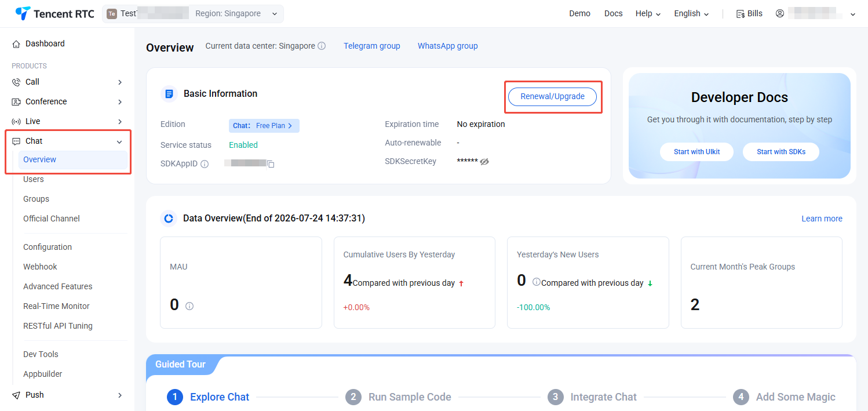This screenshot has width=868, height=411.
Task: Expand the Live menu chevron
Action: [x=120, y=122]
